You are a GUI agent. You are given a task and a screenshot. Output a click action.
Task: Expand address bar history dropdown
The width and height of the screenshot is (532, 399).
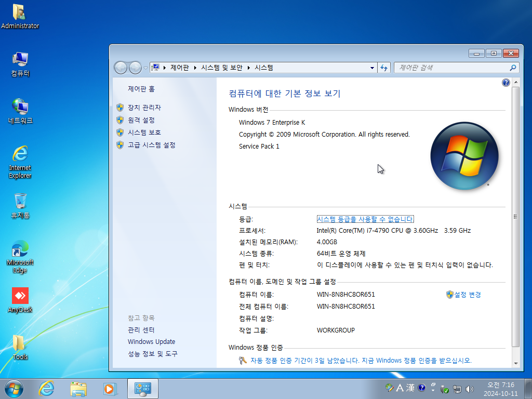coord(372,68)
